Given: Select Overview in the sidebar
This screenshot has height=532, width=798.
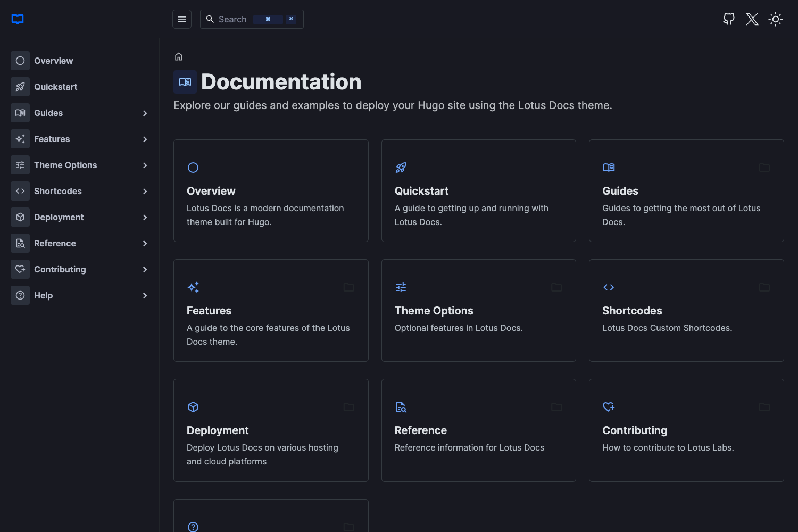Looking at the screenshot, I should pyautogui.click(x=53, y=61).
